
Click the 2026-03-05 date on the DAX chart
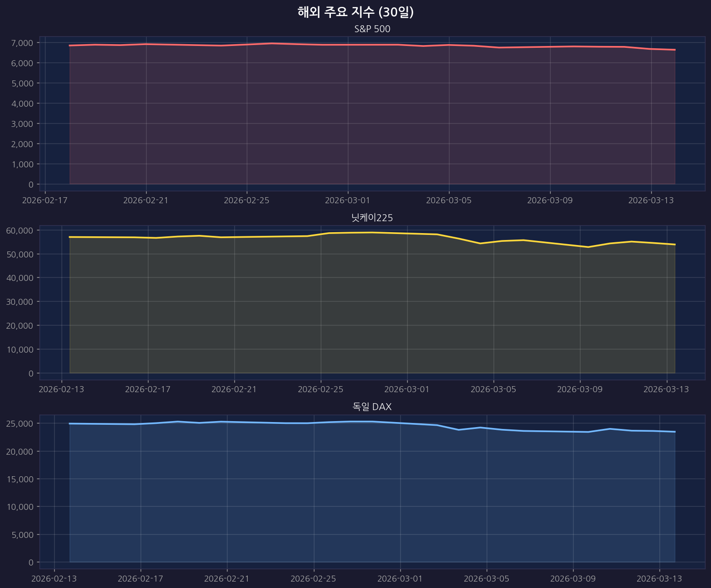pos(487,578)
